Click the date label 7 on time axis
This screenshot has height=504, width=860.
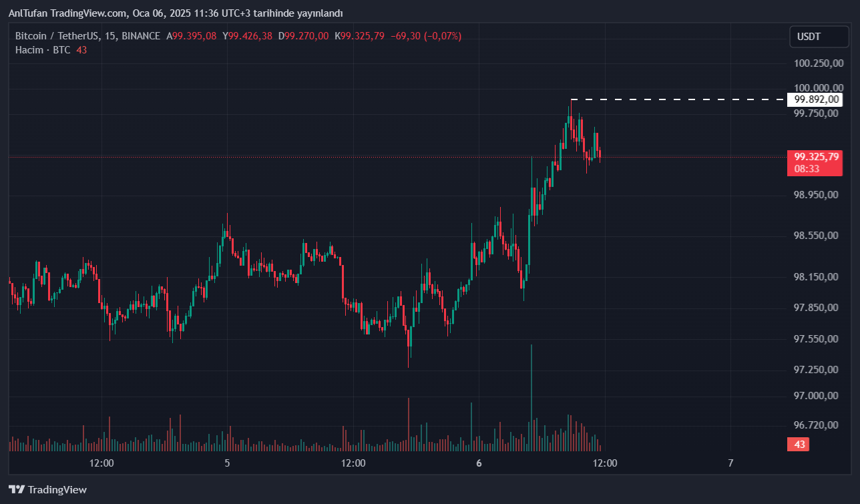coord(730,463)
